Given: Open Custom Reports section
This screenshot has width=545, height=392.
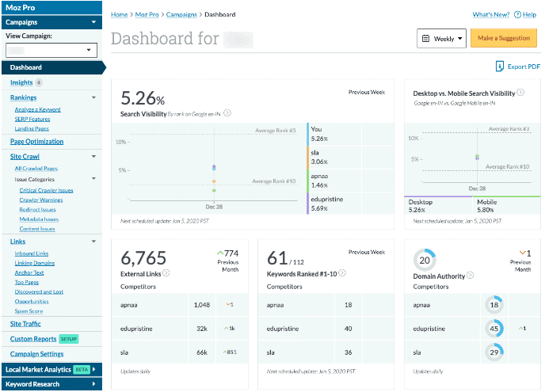Looking at the screenshot, I should point(33,339).
